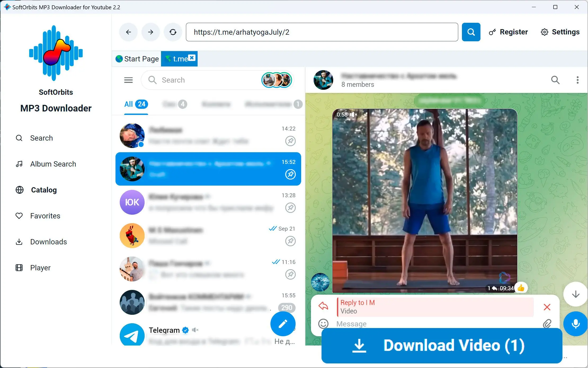Click the Download Video (1) button
The width and height of the screenshot is (588, 368).
tap(442, 345)
